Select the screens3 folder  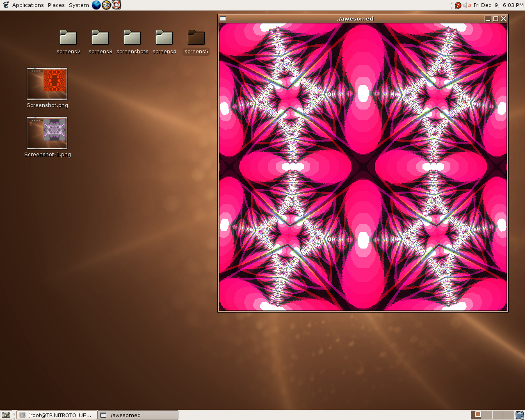tap(100, 42)
